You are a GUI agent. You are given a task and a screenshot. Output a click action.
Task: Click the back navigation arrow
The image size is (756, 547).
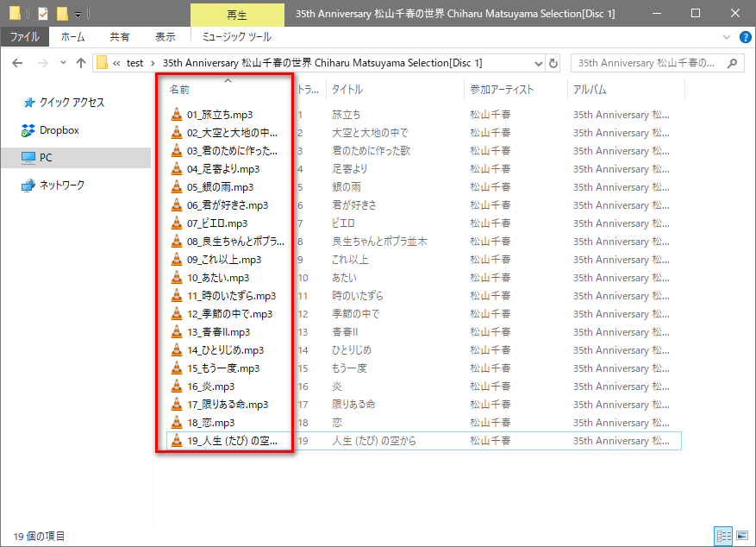18,63
